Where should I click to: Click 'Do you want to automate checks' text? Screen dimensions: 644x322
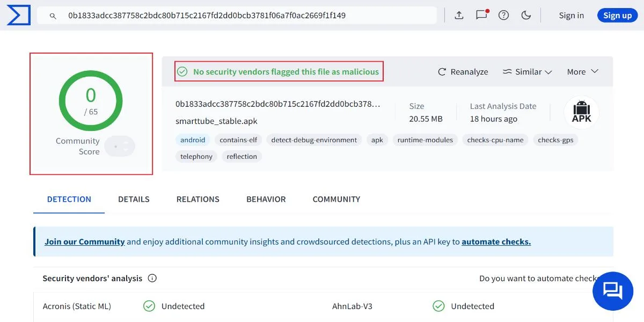(x=539, y=279)
